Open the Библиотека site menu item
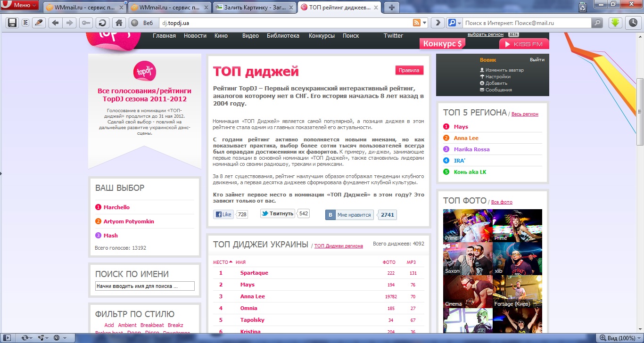The height and width of the screenshot is (343, 644). pyautogui.click(x=283, y=36)
